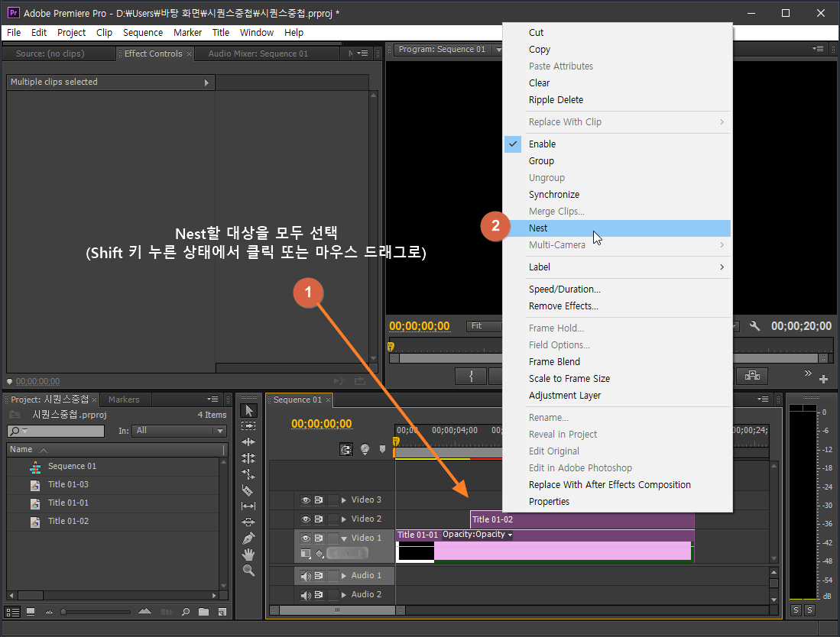Viewport: 840px width, 637px height.
Task: Switch to the Markers tab
Action: click(x=124, y=399)
